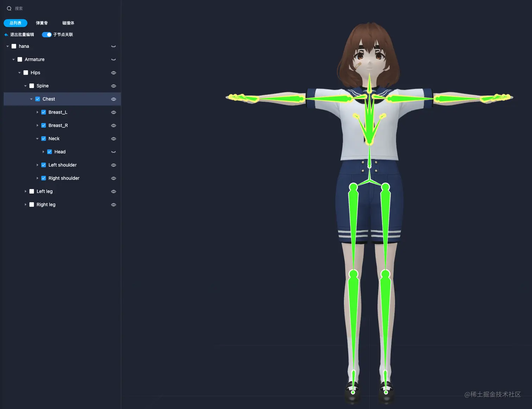Check the Armature checkbox
532x409 pixels.
coord(20,59)
